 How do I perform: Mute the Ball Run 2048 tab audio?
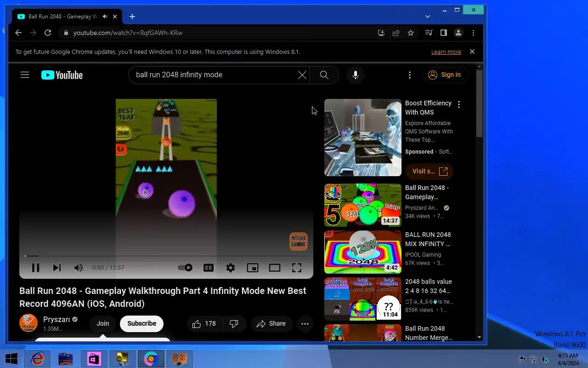coord(105,17)
